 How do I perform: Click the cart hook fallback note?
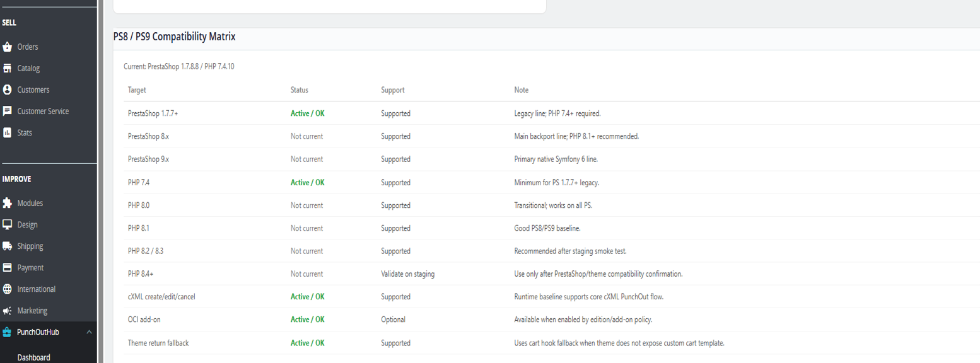tap(619, 343)
